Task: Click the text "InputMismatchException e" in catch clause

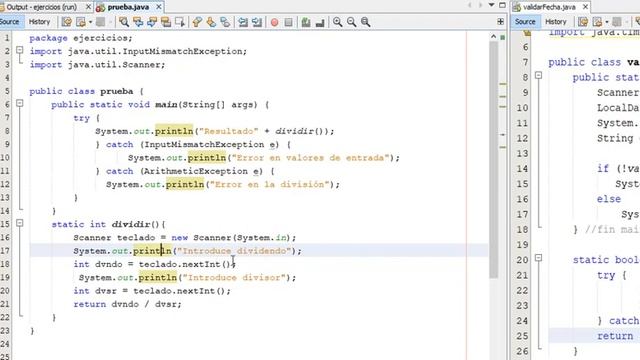Action: (x=210, y=144)
